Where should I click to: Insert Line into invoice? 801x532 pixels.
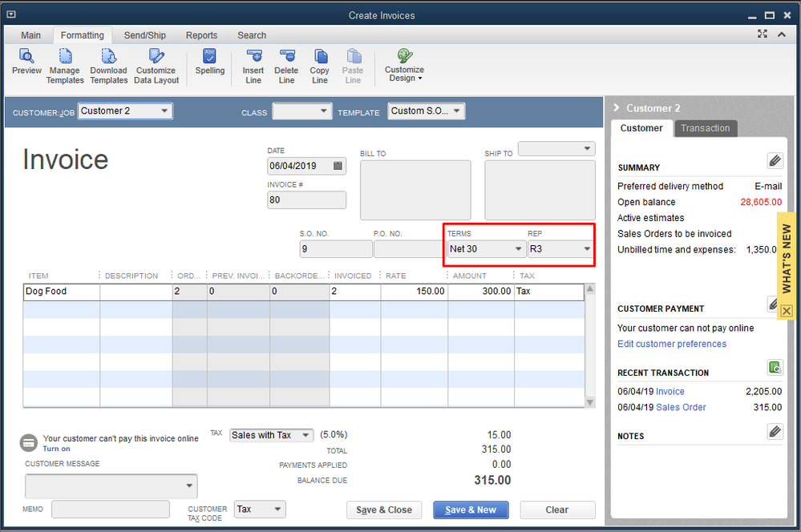click(253, 66)
